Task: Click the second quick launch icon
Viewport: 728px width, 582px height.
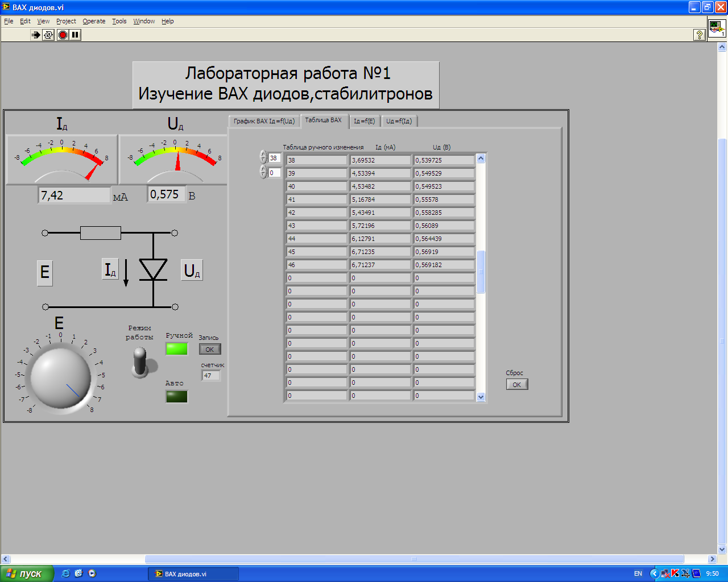Action: tap(78, 573)
